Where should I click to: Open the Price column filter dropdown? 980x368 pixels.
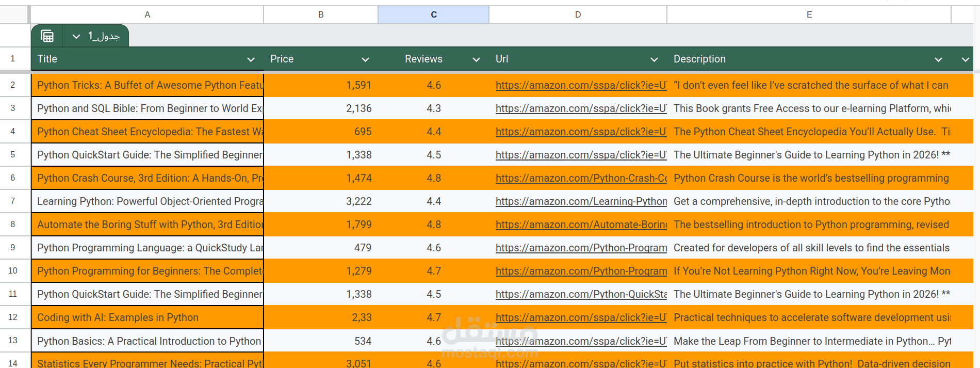tap(365, 59)
